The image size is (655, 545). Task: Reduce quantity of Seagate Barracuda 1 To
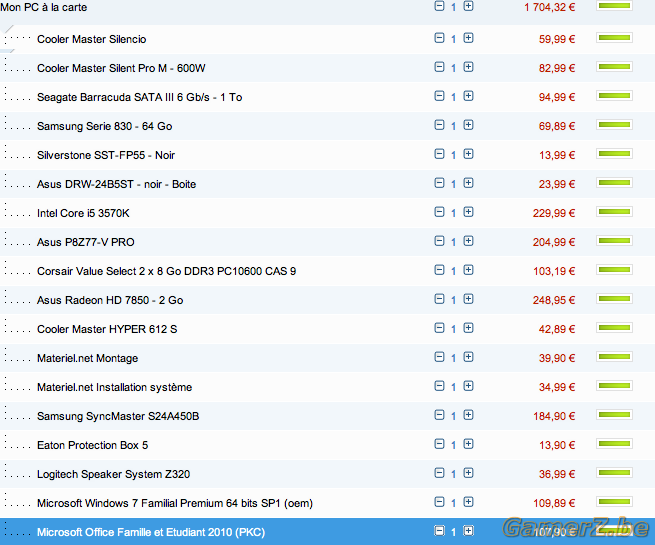[x=439, y=96]
